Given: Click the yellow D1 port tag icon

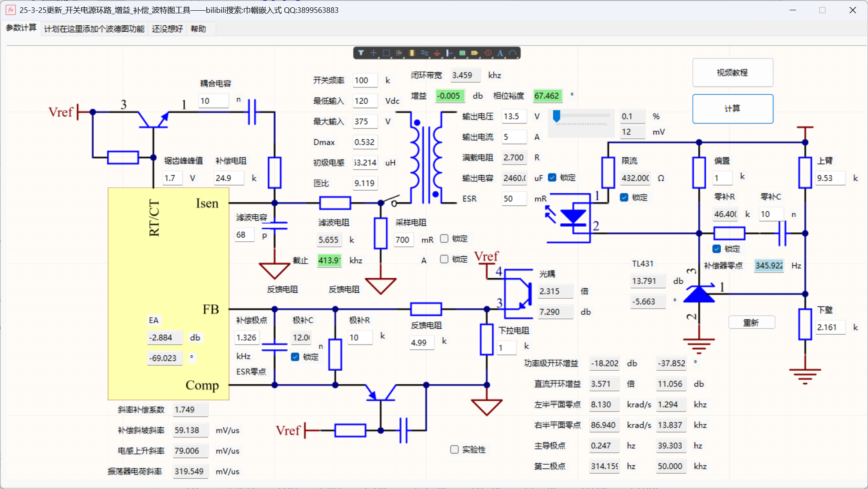Looking at the screenshot, I should coord(474,53).
